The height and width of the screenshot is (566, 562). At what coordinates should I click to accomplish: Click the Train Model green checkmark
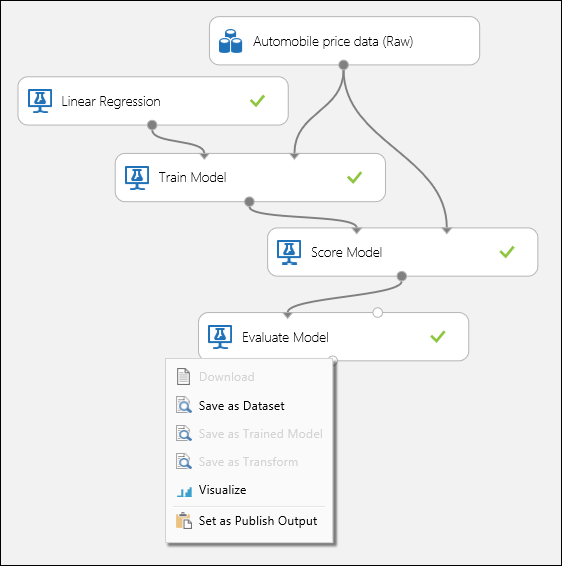(x=354, y=177)
